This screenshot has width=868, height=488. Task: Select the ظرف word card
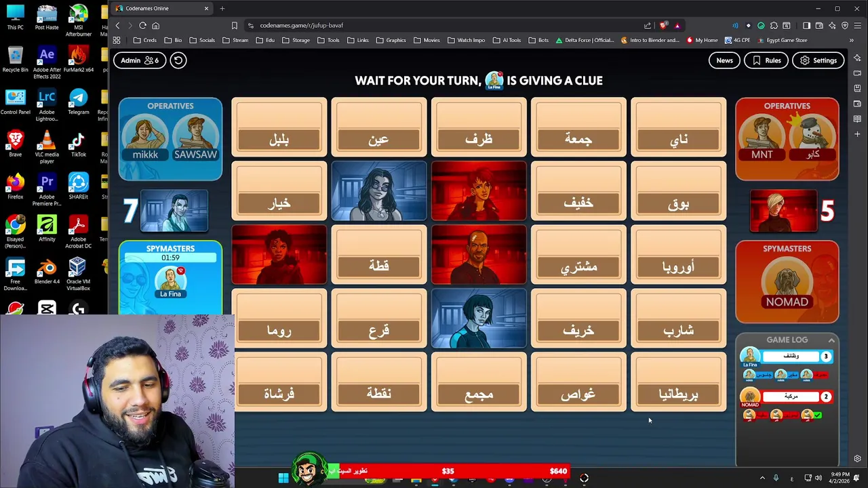[478, 127]
